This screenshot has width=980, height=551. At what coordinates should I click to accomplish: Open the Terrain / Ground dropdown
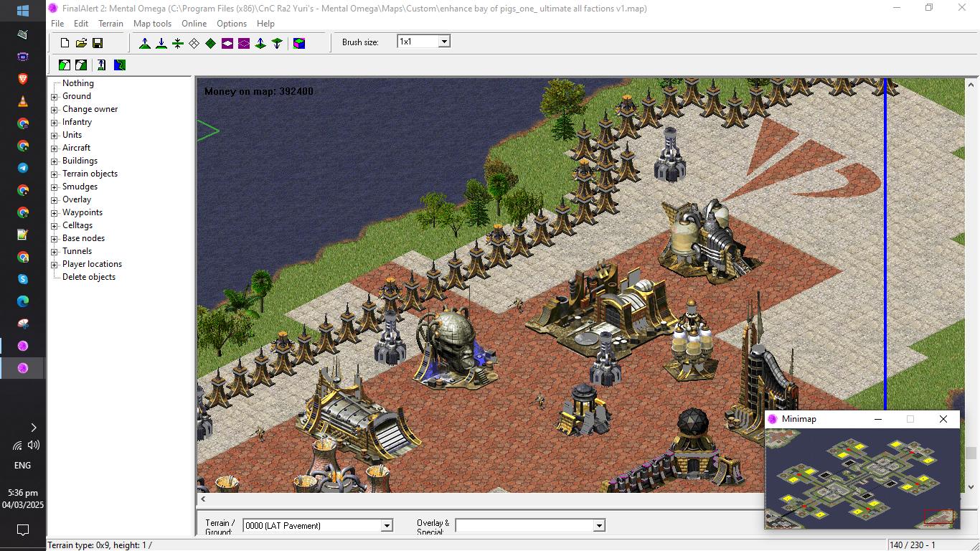click(387, 526)
